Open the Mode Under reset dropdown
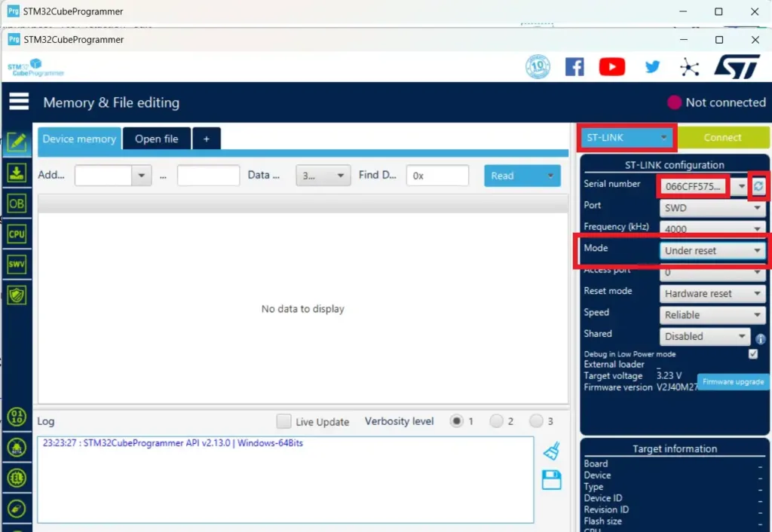The image size is (772, 532). pos(712,250)
